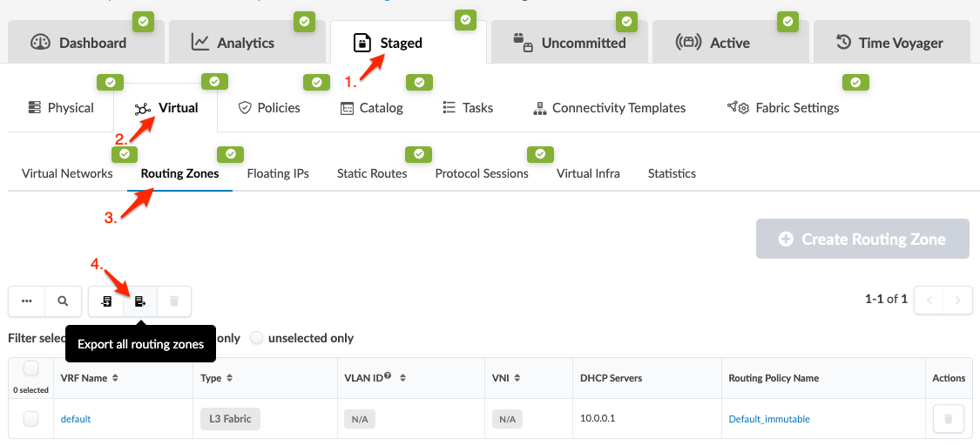Tick the select-all checkbox in table header
The height and width of the screenshot is (446, 980).
click(x=30, y=369)
